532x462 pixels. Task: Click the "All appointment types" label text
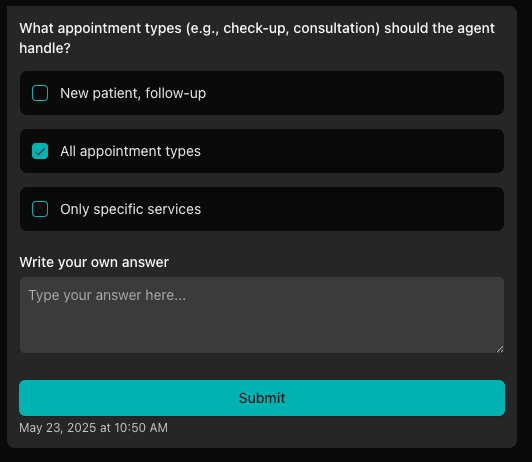click(130, 151)
